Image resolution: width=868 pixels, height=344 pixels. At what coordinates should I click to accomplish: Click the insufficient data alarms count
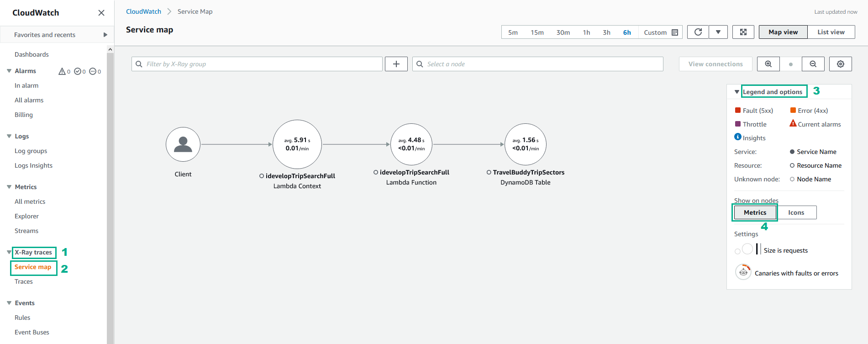pos(95,71)
